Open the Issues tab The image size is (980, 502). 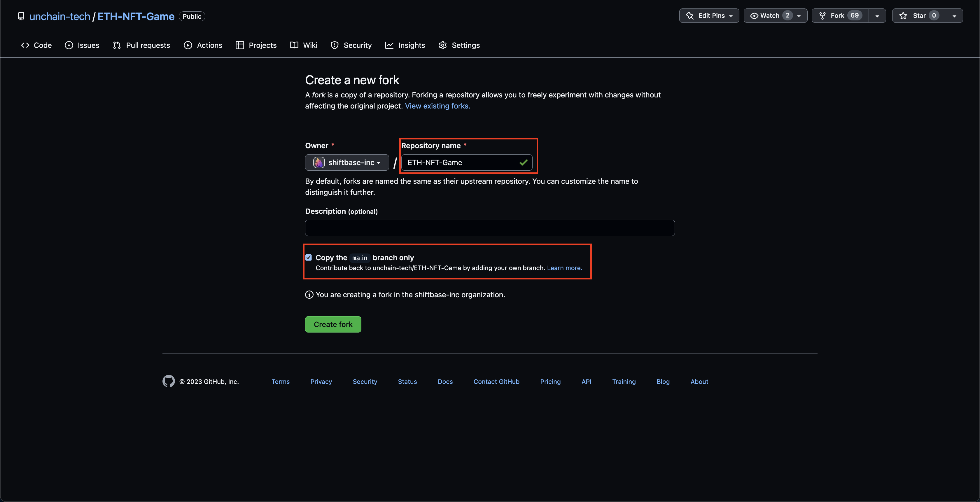[x=82, y=45]
